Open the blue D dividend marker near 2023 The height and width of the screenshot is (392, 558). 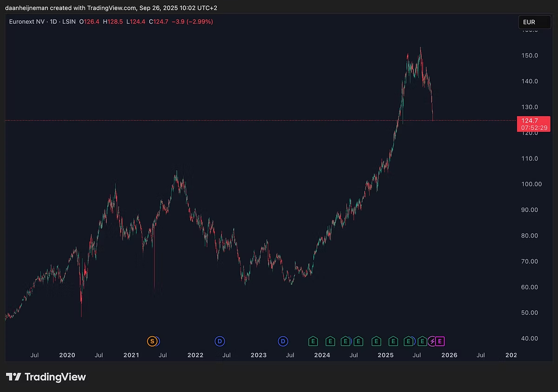point(283,341)
